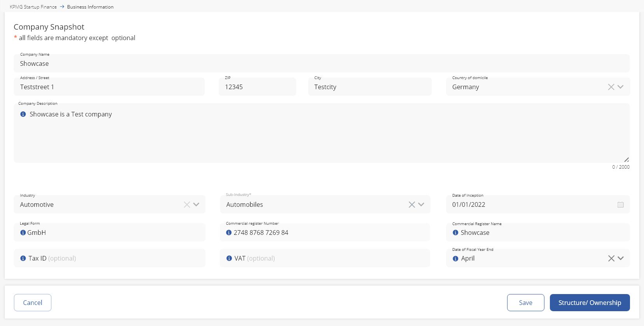Click the VAT field info icon

[x=229, y=258]
